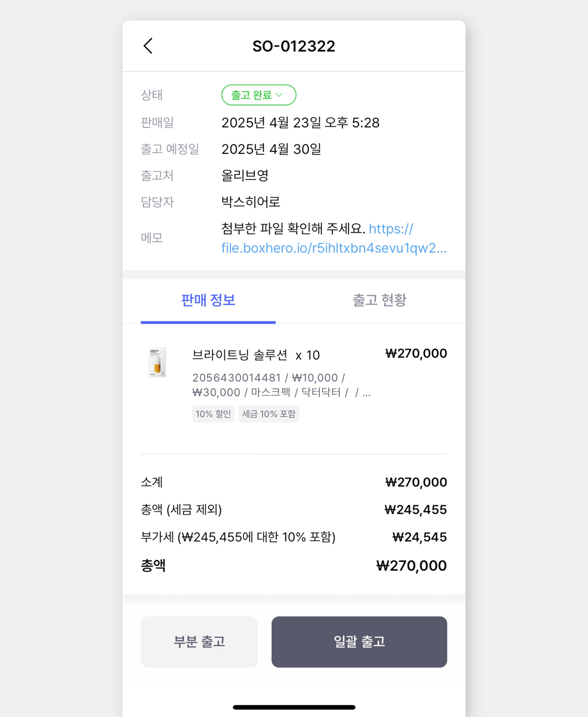Viewport: 588px width, 717px height.
Task: Tap the back arrow icon
Action: [x=148, y=46]
